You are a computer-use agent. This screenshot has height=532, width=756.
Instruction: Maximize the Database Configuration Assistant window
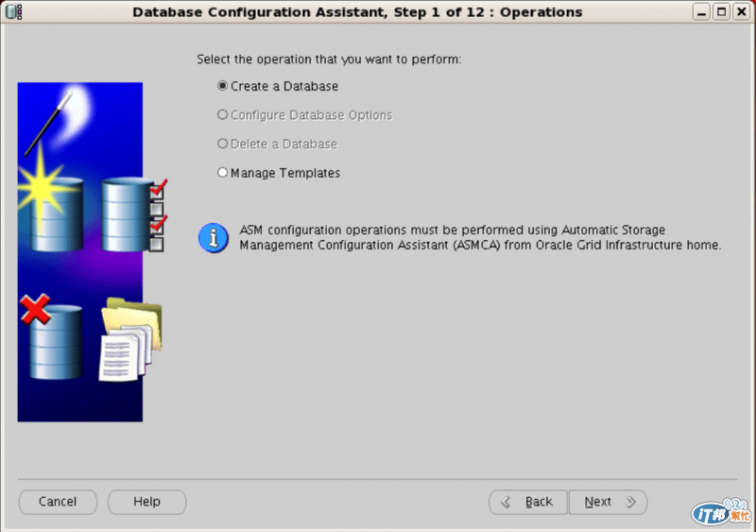tap(721, 11)
